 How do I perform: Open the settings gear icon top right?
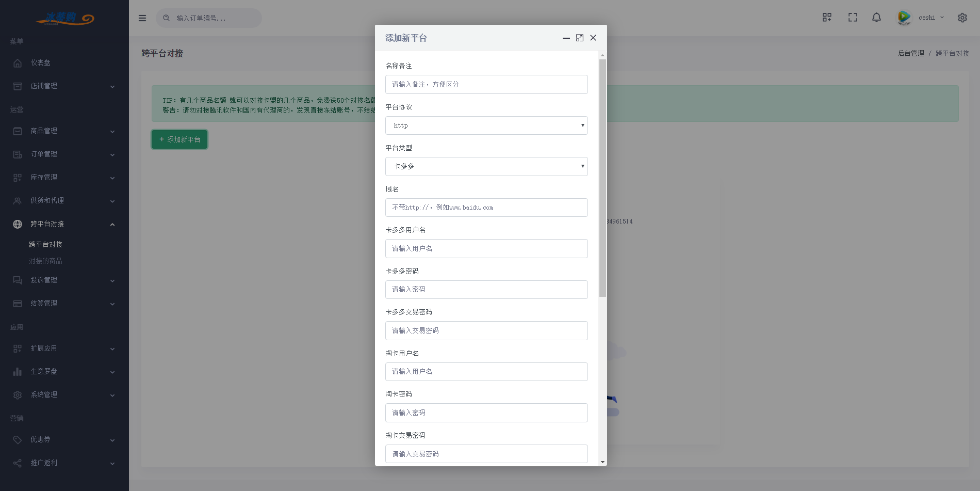point(962,18)
